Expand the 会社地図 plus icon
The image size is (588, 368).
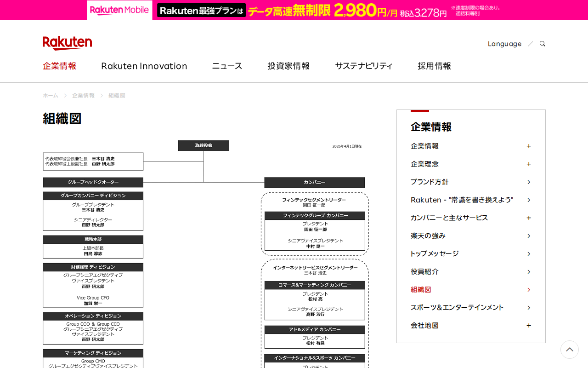tap(529, 326)
